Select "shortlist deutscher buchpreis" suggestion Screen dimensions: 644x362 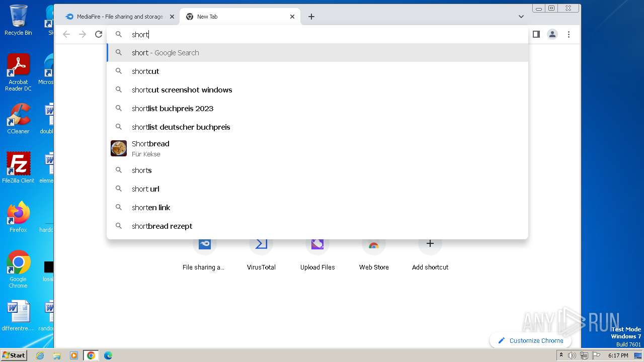coord(317,127)
